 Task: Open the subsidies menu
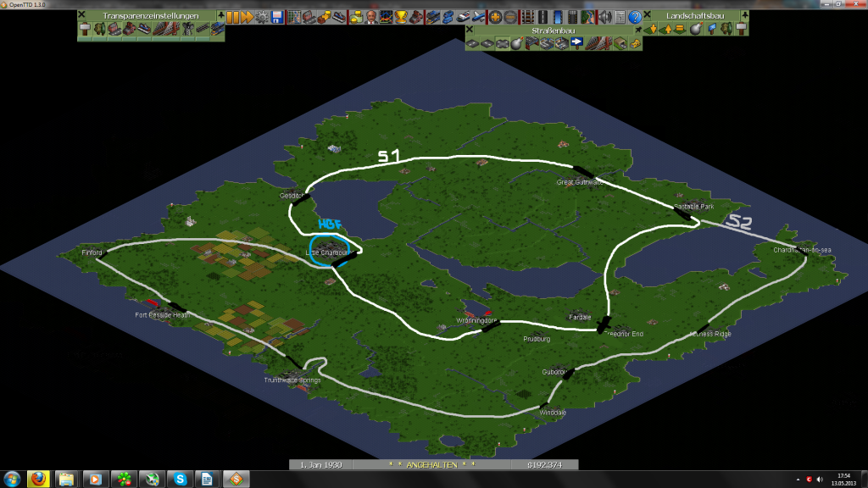324,17
